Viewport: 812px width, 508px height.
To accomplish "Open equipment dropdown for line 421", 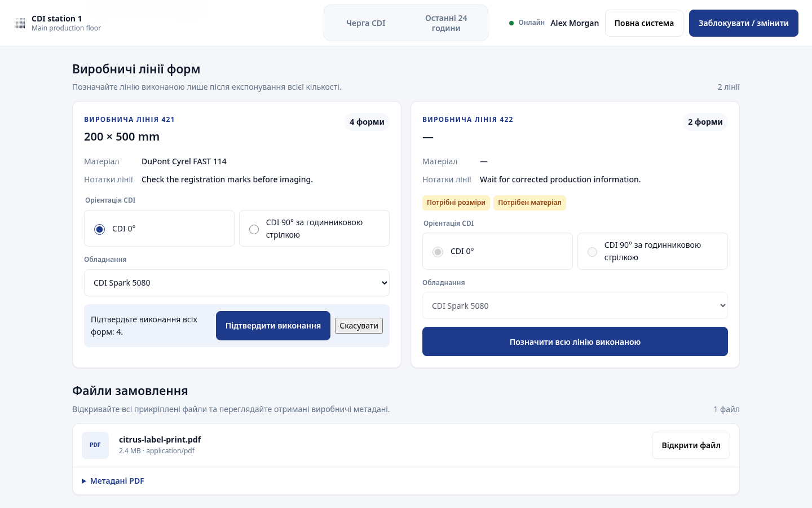I will (x=237, y=283).
